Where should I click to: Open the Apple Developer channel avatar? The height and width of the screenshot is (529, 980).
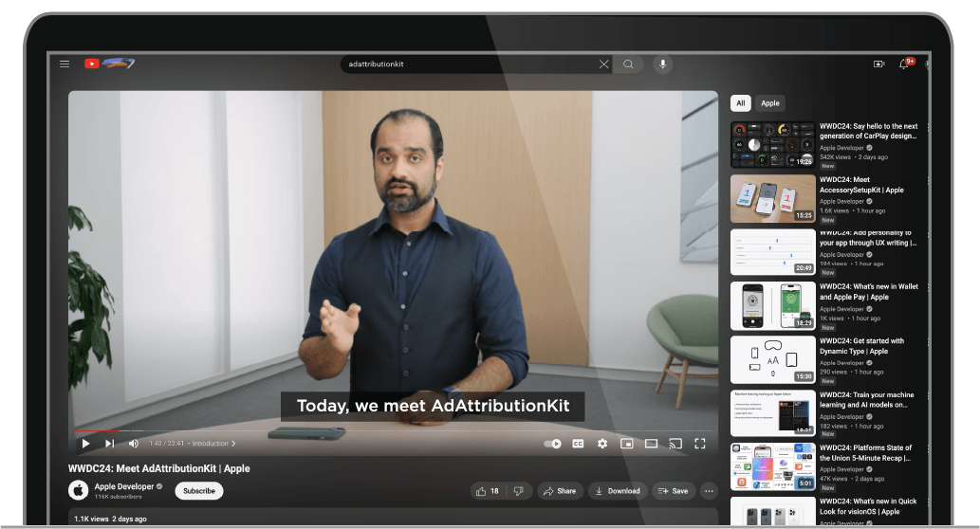(x=78, y=490)
